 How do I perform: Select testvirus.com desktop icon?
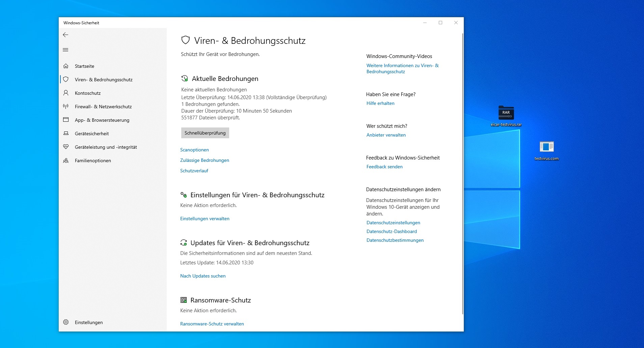tap(546, 150)
